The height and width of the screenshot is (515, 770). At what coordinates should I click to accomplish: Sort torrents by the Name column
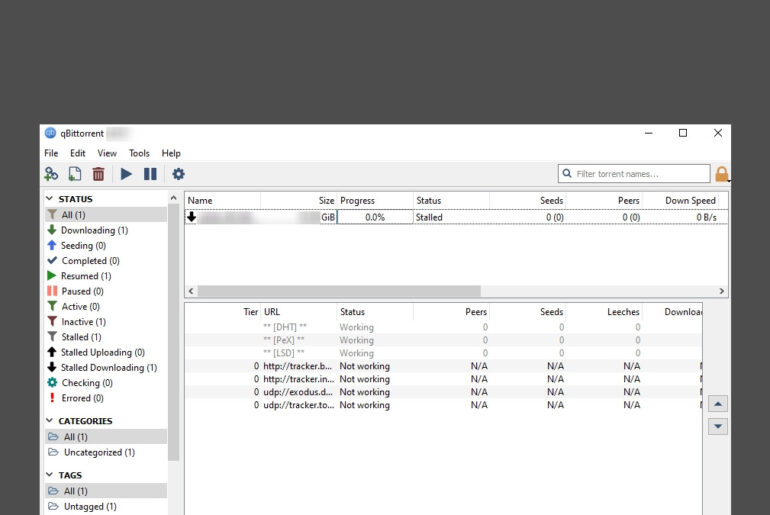[x=222, y=200]
